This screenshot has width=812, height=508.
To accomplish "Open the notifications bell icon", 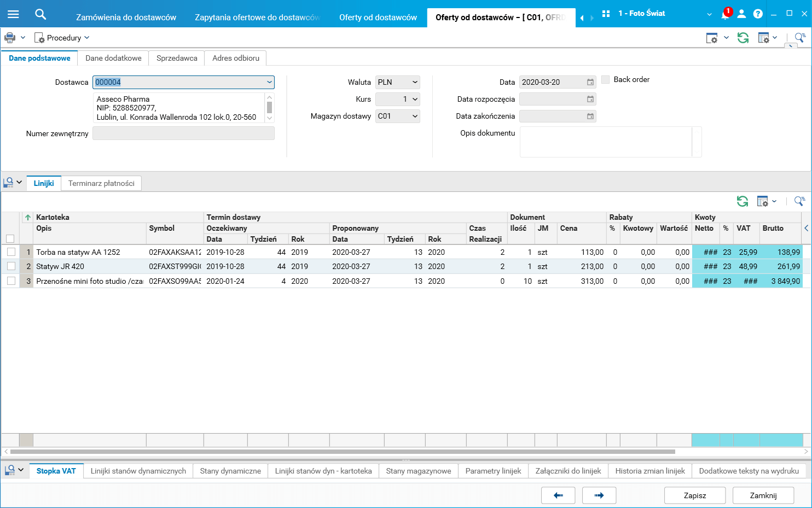I will (725, 14).
